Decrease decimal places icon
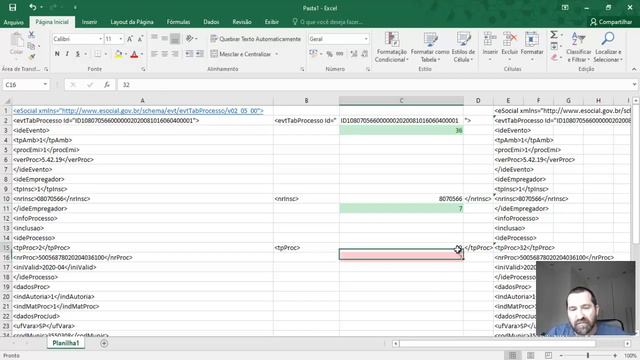Image resolution: width=640 pixels, height=360 pixels. (x=364, y=54)
